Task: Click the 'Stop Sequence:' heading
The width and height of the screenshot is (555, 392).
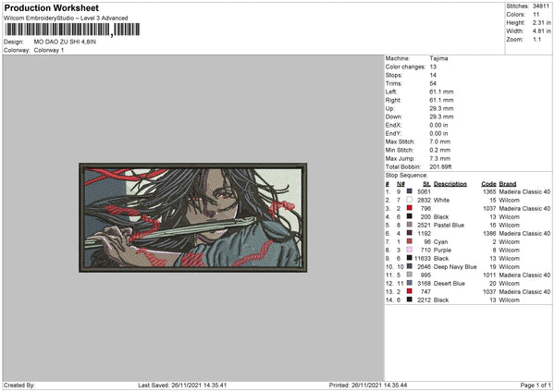Action: (x=406, y=176)
